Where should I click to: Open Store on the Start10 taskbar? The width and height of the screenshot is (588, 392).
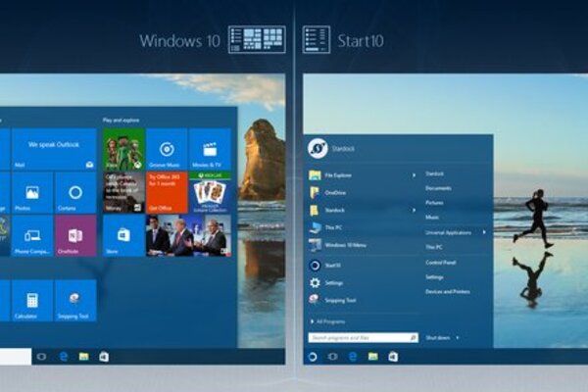coord(393,357)
